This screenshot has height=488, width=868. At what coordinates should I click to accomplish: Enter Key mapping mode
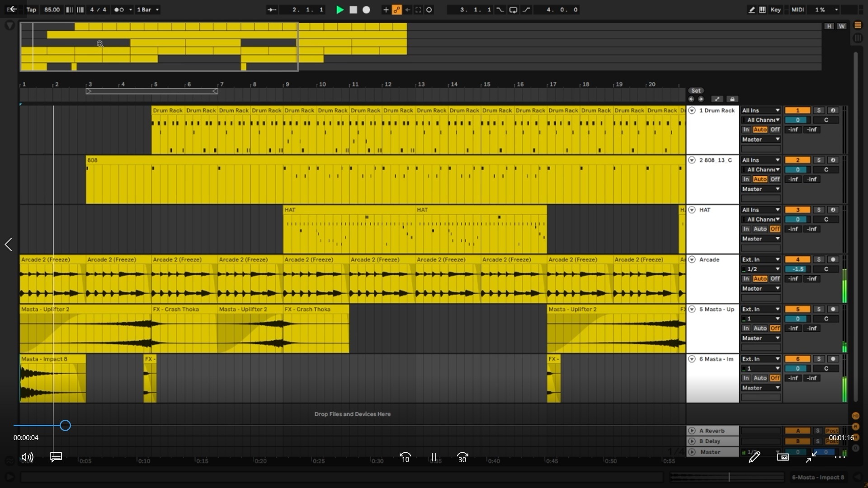(x=776, y=9)
